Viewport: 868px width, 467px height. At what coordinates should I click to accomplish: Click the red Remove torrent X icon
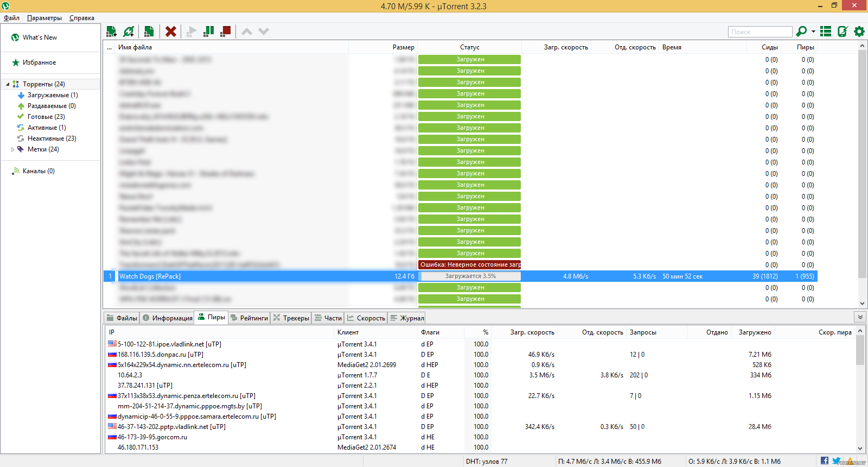coord(171,31)
